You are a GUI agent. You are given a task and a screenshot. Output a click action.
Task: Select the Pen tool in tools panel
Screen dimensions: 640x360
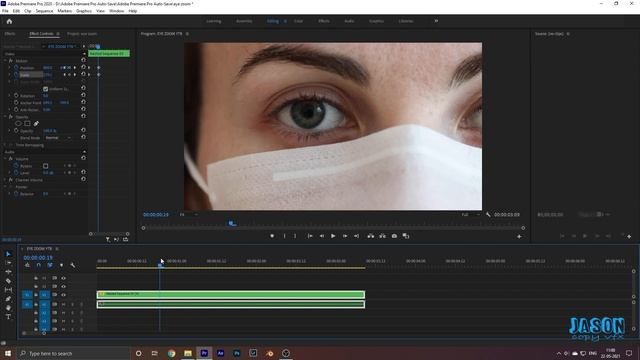(x=8, y=299)
